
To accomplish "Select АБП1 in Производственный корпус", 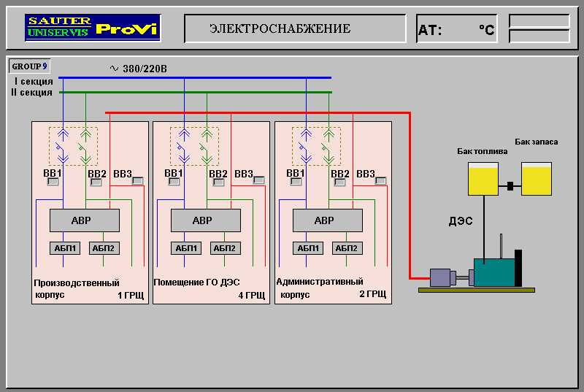I will pos(65,248).
